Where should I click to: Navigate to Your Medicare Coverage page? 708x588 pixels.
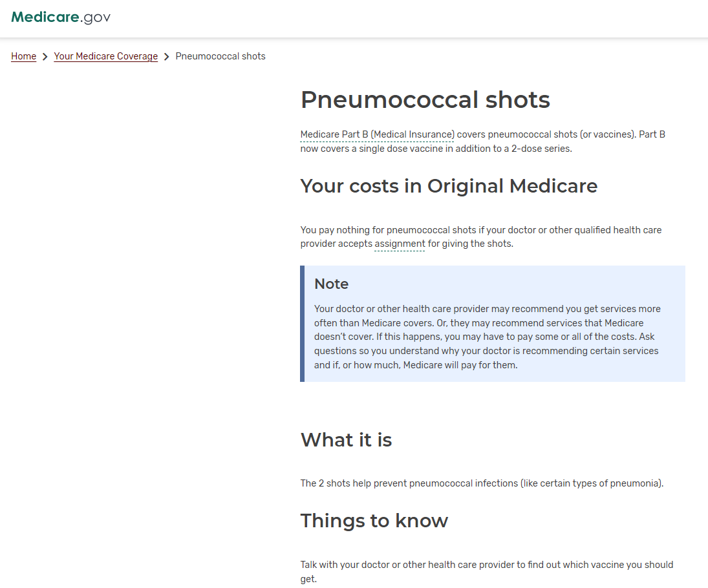coord(105,56)
